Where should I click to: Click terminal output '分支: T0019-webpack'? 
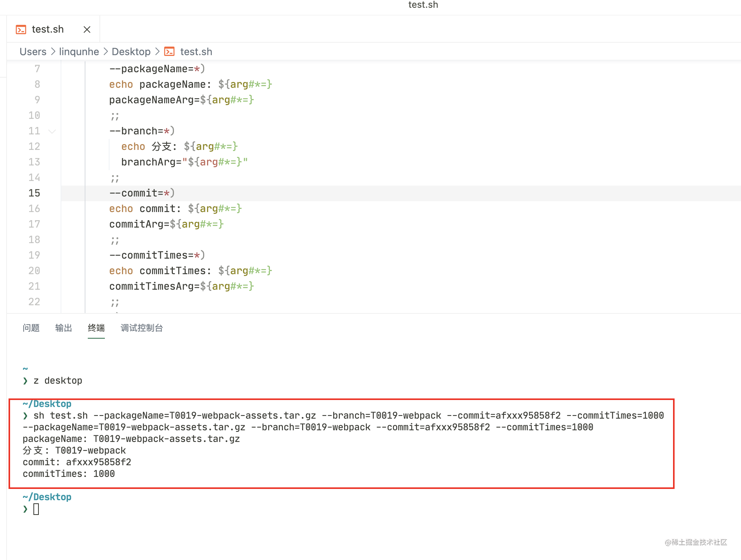coord(74,450)
